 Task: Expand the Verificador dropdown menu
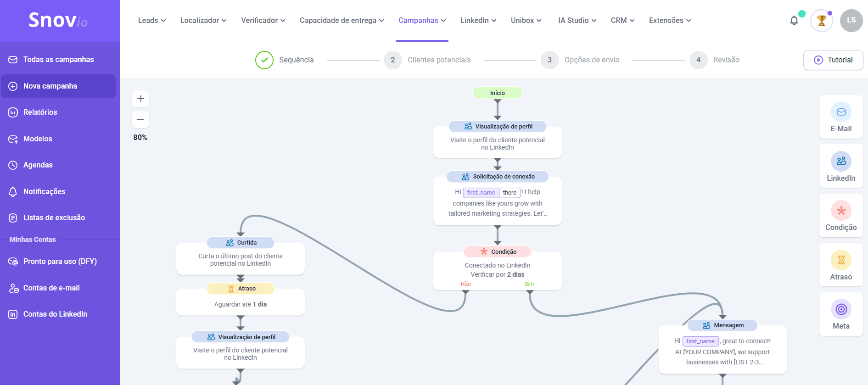point(263,21)
